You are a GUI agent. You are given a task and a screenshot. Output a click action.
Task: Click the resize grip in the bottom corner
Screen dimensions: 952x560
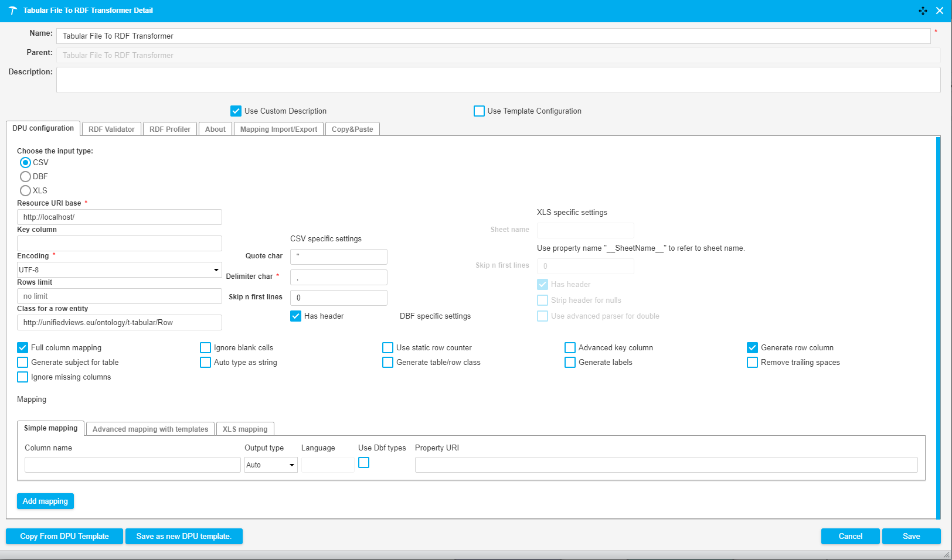tap(946, 555)
